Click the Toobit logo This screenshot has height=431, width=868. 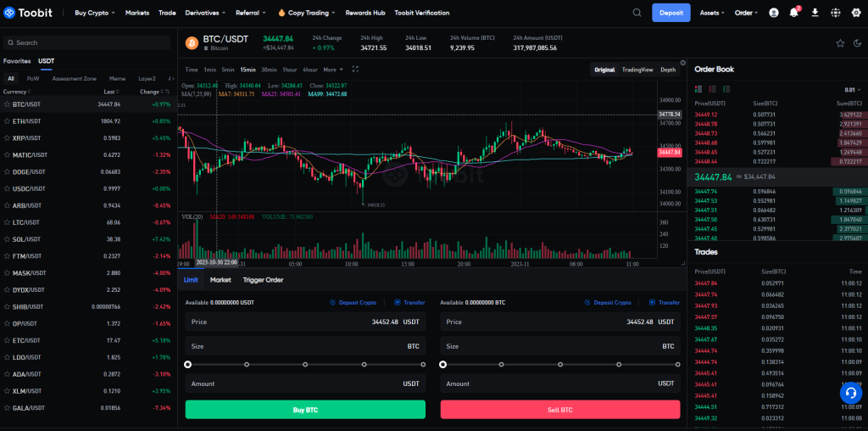pyautogui.click(x=28, y=13)
